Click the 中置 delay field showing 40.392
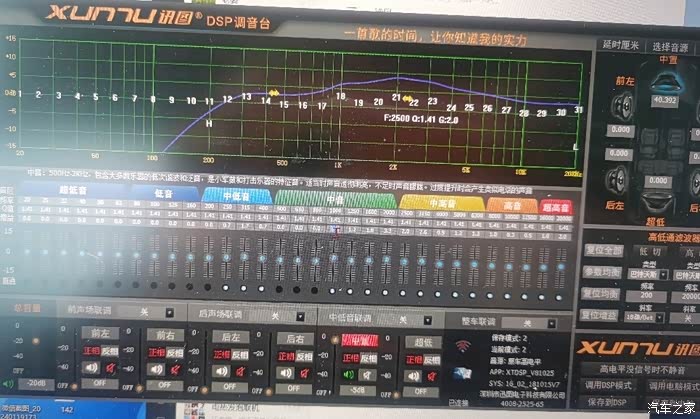This screenshot has height=419, width=700. pos(665,100)
